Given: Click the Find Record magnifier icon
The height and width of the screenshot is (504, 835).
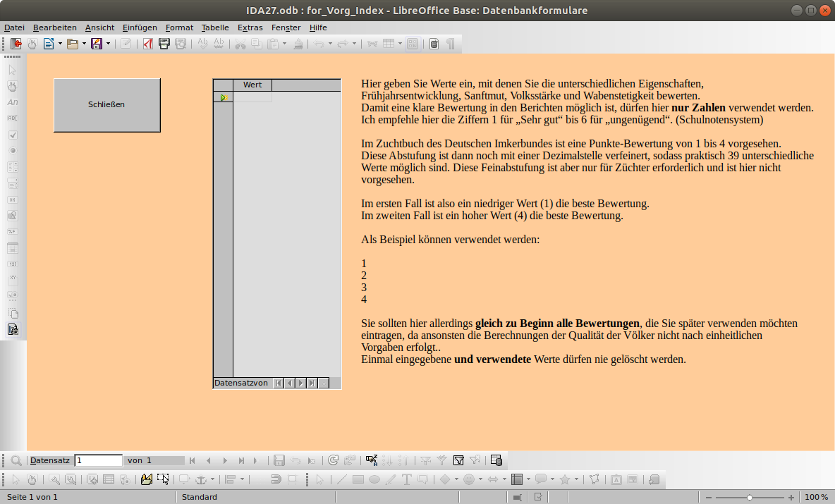Looking at the screenshot, I should point(16,460).
